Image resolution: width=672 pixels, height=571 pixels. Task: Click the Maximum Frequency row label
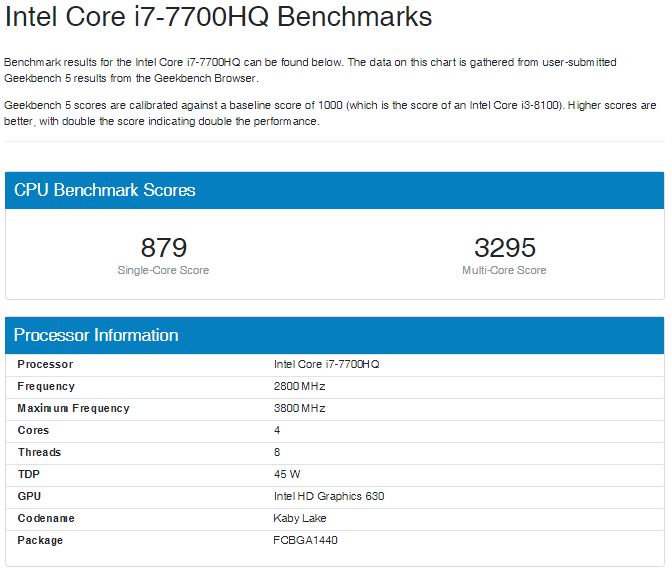click(73, 408)
